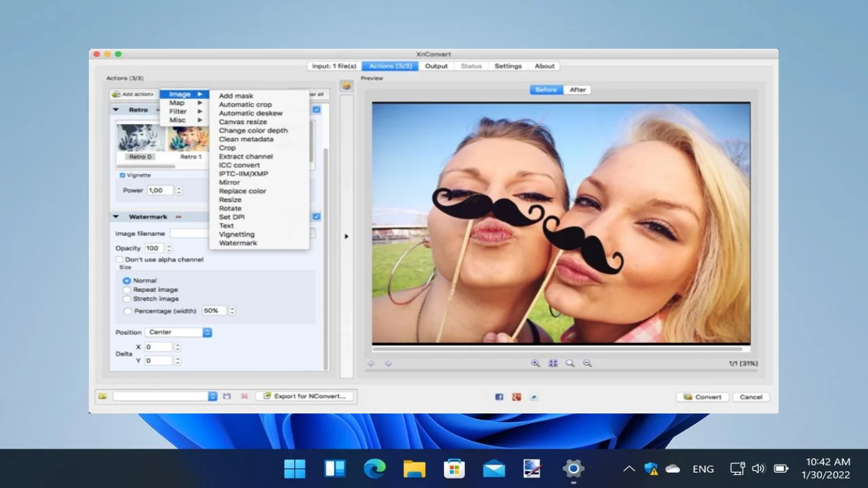The height and width of the screenshot is (488, 868).
Task: Click the zoom in magnifier under preview
Action: 535,363
